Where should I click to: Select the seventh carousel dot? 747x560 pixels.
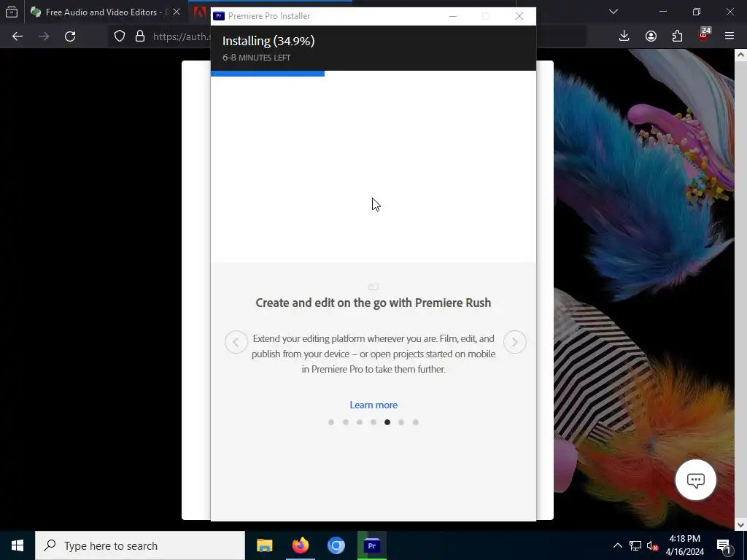415,422
